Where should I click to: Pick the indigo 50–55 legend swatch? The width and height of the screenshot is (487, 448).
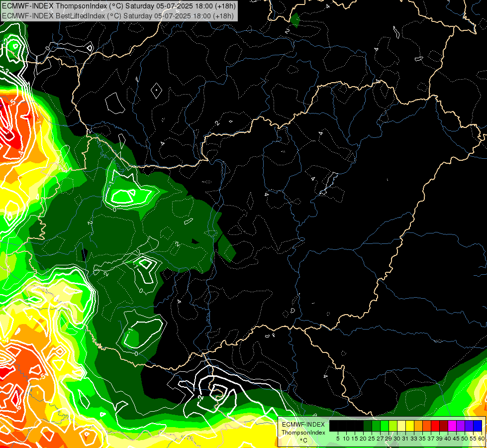[x=469, y=426]
